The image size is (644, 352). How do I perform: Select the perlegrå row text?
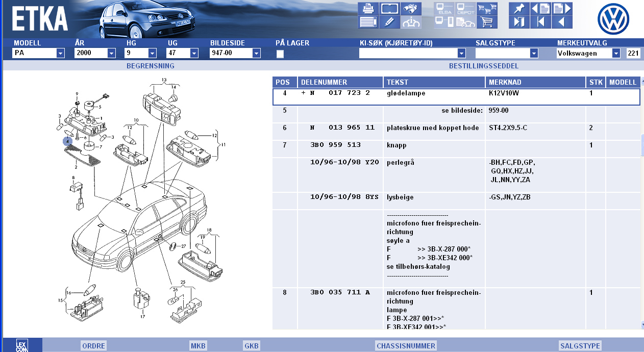coord(401,162)
